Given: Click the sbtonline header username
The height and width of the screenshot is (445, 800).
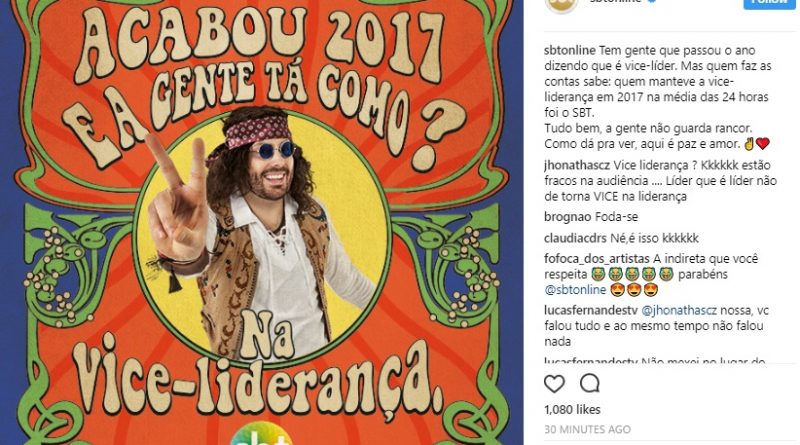Looking at the screenshot, I should [615, 2].
